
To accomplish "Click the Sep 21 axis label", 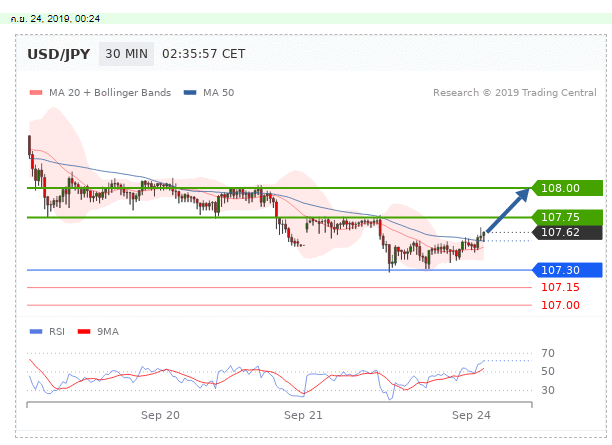I will [303, 415].
